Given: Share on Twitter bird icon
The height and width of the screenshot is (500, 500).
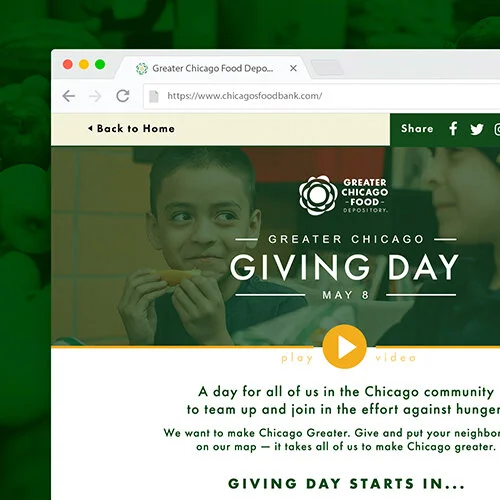Looking at the screenshot, I should pos(477,129).
